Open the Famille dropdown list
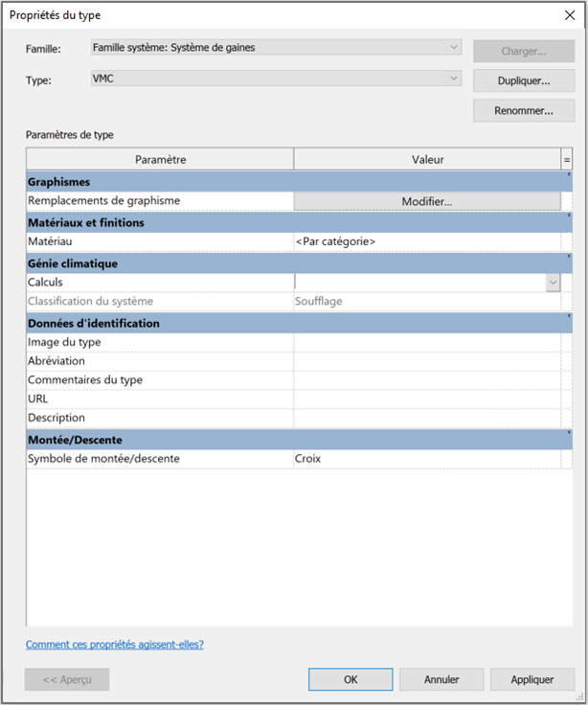Screen dimensions: 588x705 click(x=276, y=47)
